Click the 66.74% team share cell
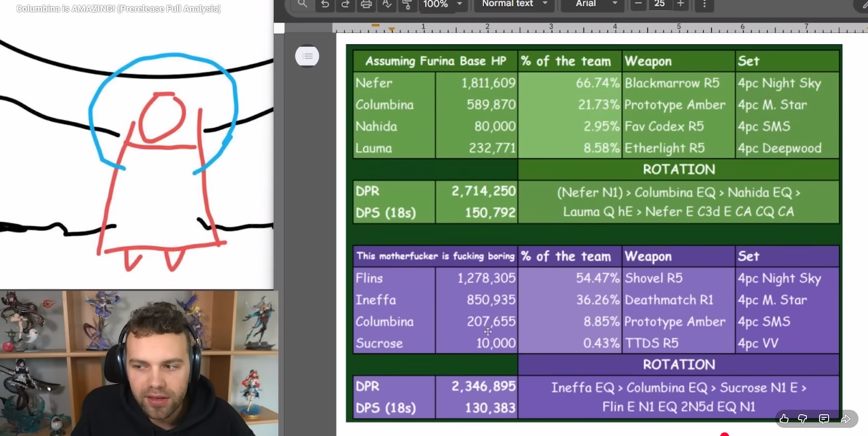 (x=570, y=83)
